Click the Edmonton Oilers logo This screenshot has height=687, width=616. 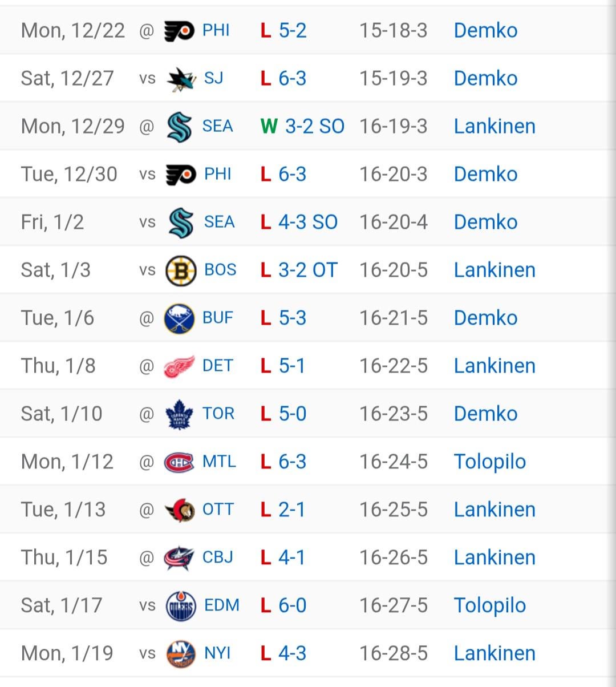click(181, 606)
